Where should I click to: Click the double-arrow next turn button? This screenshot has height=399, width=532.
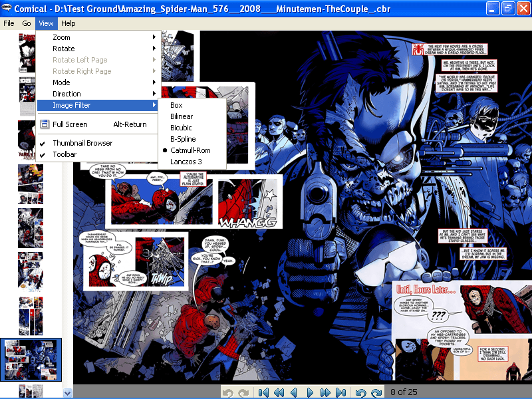[x=325, y=392]
